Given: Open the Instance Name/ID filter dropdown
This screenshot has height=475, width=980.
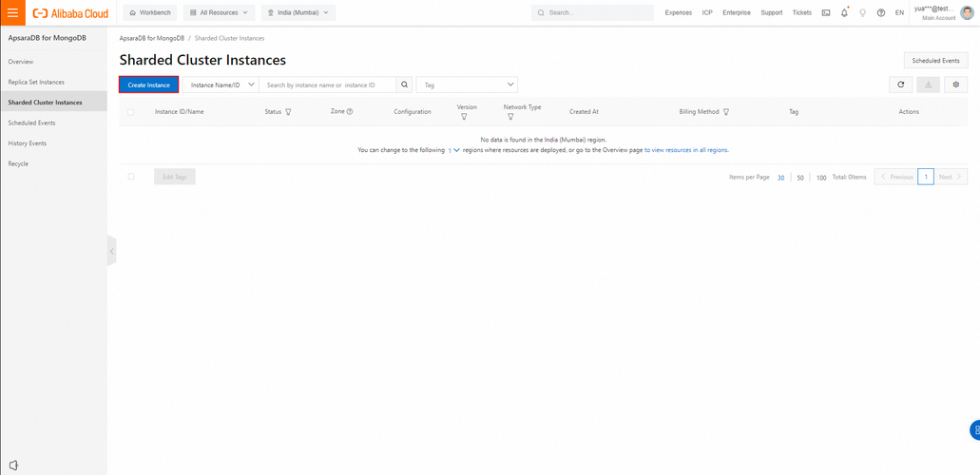Looking at the screenshot, I should 221,85.
